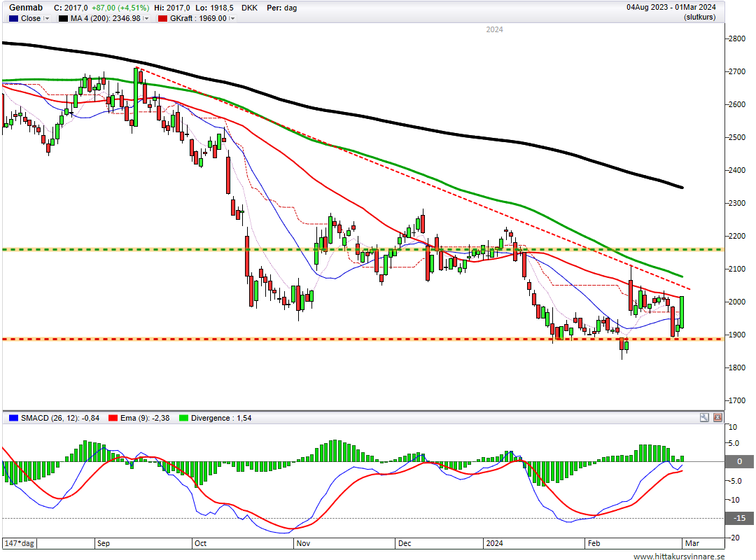
Task: Click the Lo: 1918,5 value
Action: [x=214, y=8]
